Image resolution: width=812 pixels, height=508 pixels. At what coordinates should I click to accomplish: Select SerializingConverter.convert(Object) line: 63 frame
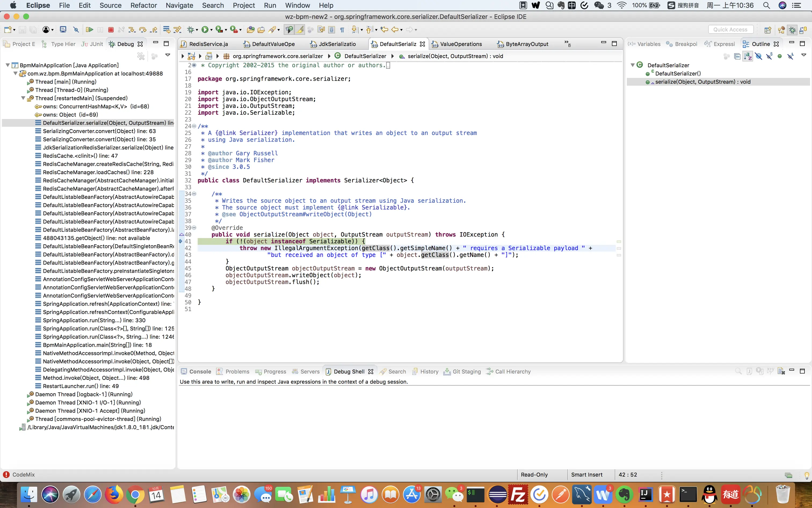click(99, 131)
